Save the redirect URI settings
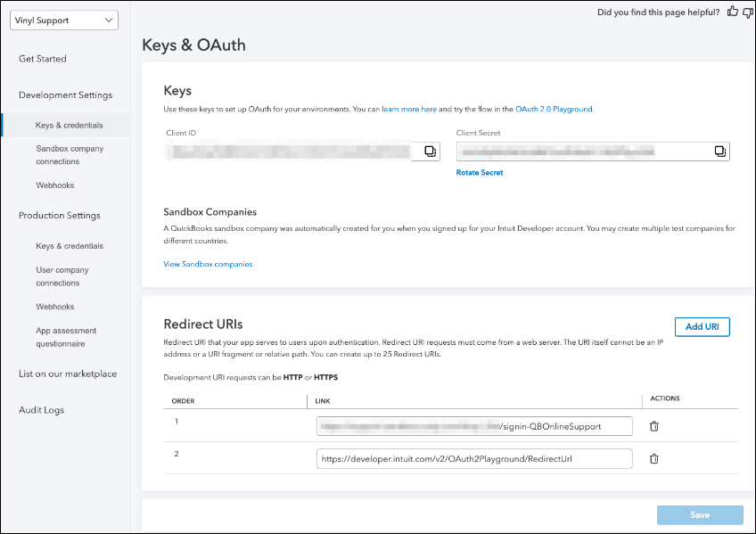 click(699, 514)
